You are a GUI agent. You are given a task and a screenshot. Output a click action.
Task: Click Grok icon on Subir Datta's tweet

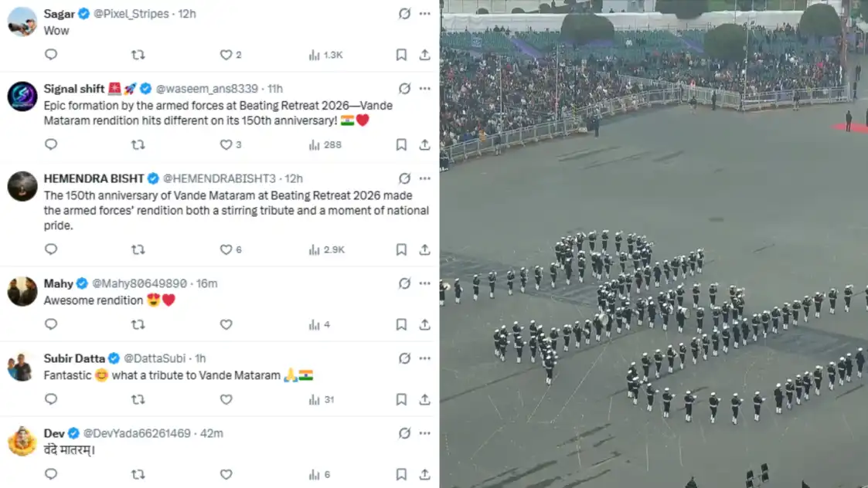coord(405,358)
